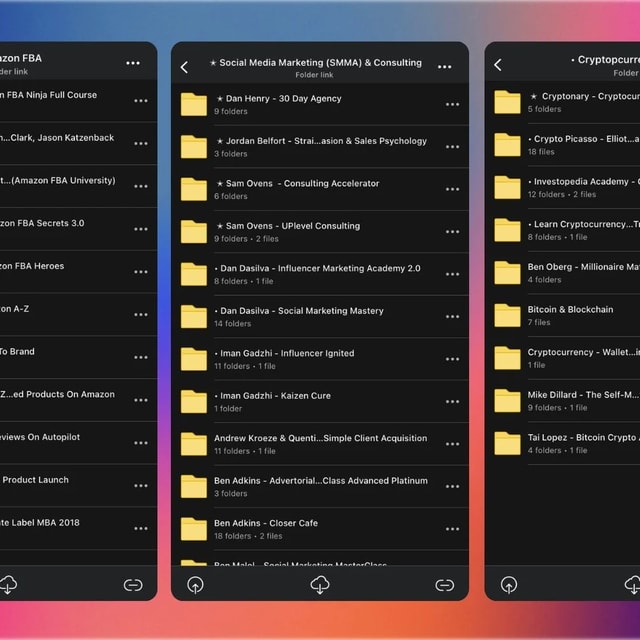Go back from Cryptocurrency folder panel
The height and width of the screenshot is (640, 640).
tap(498, 65)
